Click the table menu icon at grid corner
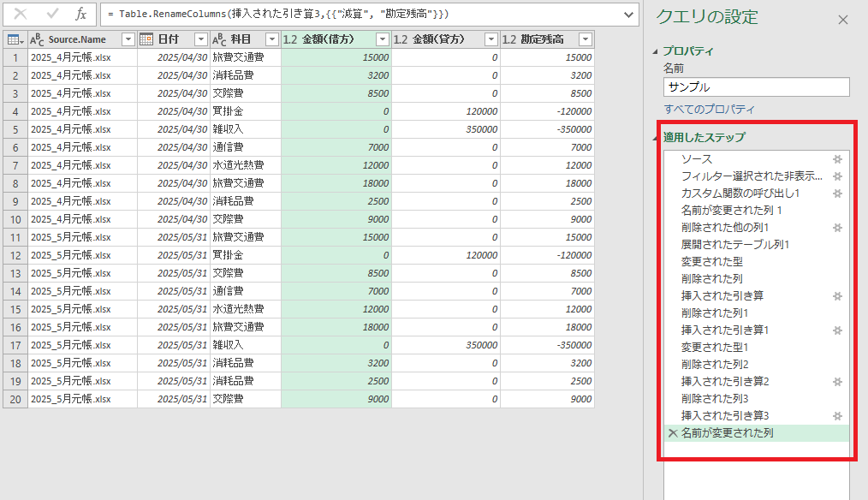 pos(15,39)
